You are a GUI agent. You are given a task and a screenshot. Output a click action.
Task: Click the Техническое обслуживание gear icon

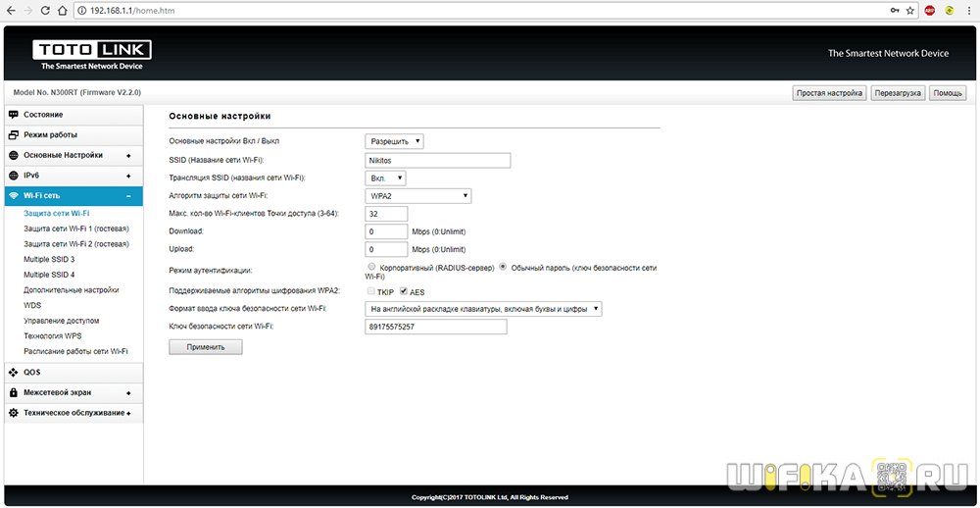pyautogui.click(x=14, y=413)
